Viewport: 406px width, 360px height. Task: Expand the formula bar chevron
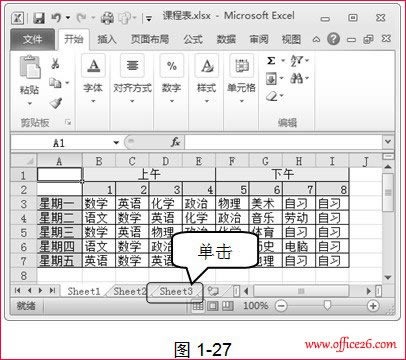[388, 142]
